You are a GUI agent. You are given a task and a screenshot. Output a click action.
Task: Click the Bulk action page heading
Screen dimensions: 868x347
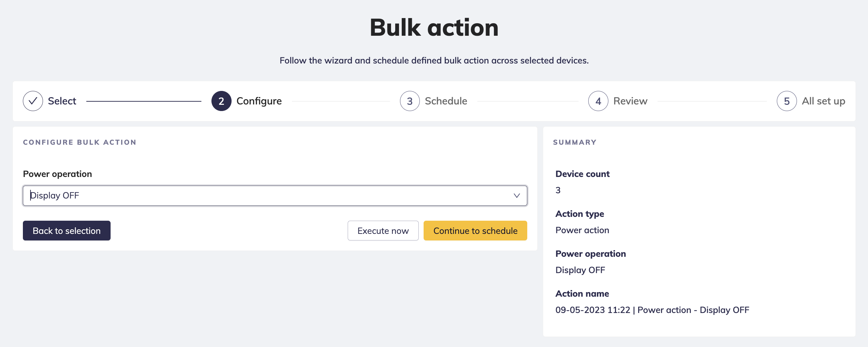coord(434,28)
